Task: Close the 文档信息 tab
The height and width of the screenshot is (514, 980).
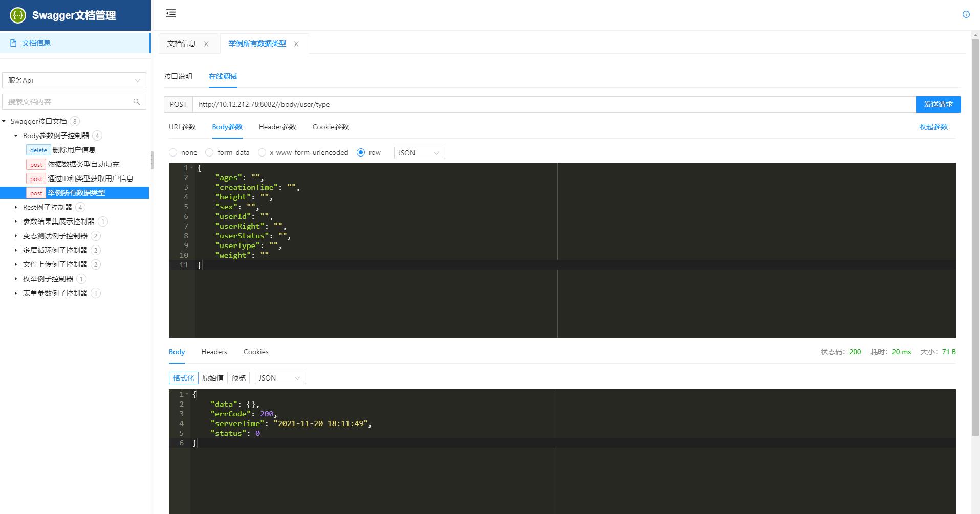Action: point(206,44)
